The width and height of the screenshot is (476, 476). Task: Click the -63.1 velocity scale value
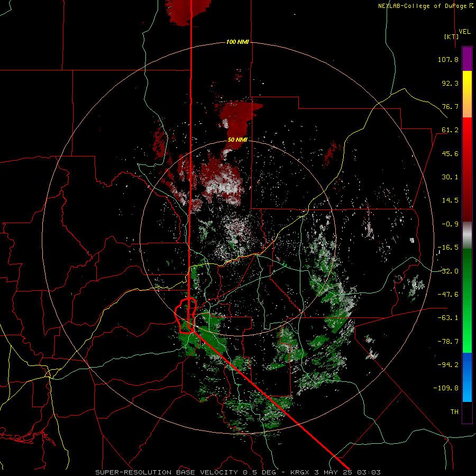(448, 318)
